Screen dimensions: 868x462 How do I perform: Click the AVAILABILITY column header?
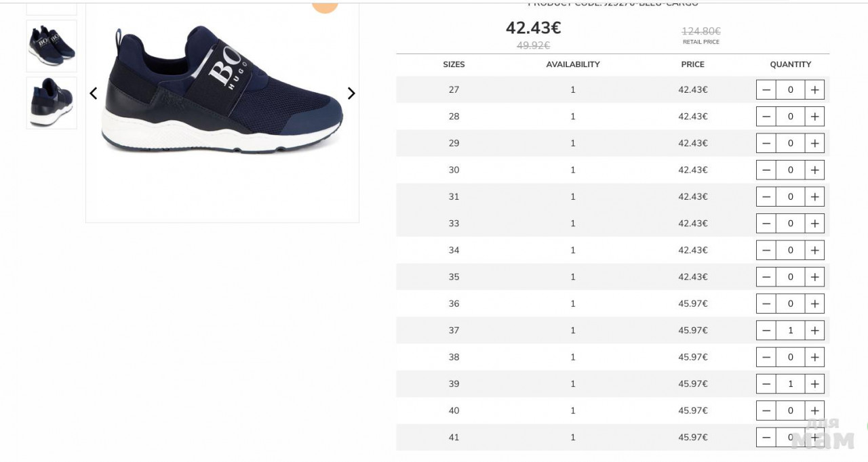click(573, 64)
